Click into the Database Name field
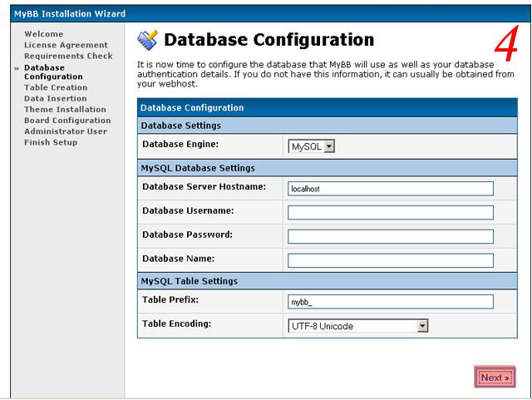The image size is (532, 400). pyautogui.click(x=391, y=260)
